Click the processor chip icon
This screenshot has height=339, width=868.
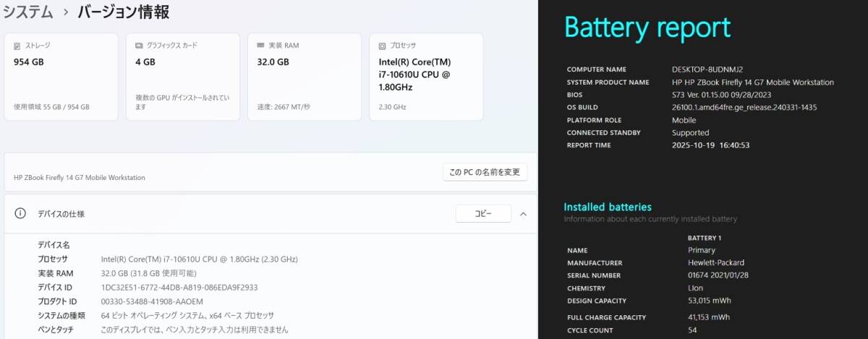pyautogui.click(x=383, y=46)
